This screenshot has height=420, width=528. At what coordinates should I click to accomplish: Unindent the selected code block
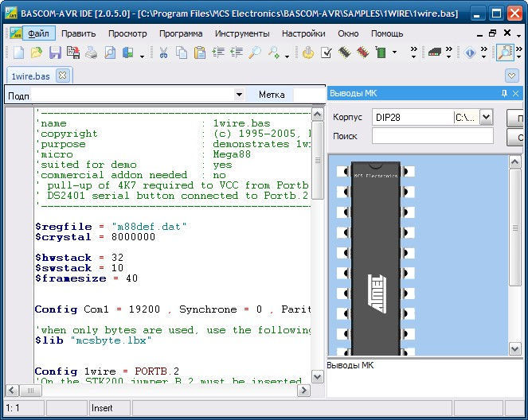[x=237, y=52]
